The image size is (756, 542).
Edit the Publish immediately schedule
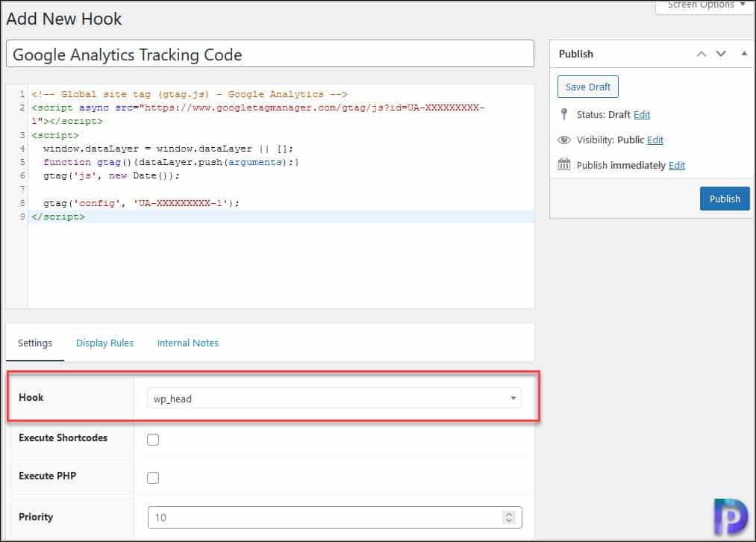(x=676, y=166)
